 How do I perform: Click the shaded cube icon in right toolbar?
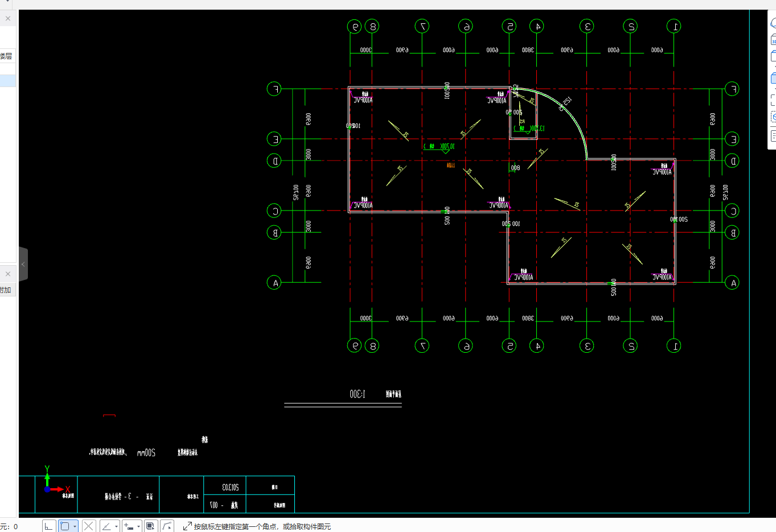(773, 78)
